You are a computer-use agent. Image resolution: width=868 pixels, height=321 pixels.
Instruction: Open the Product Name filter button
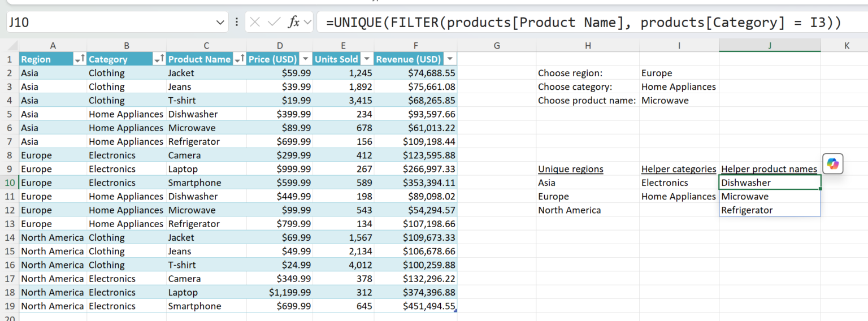239,59
